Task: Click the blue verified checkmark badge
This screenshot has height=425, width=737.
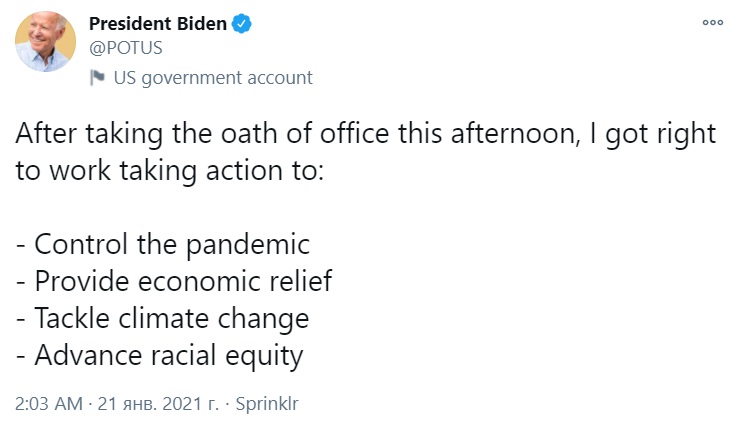Action: tap(241, 24)
